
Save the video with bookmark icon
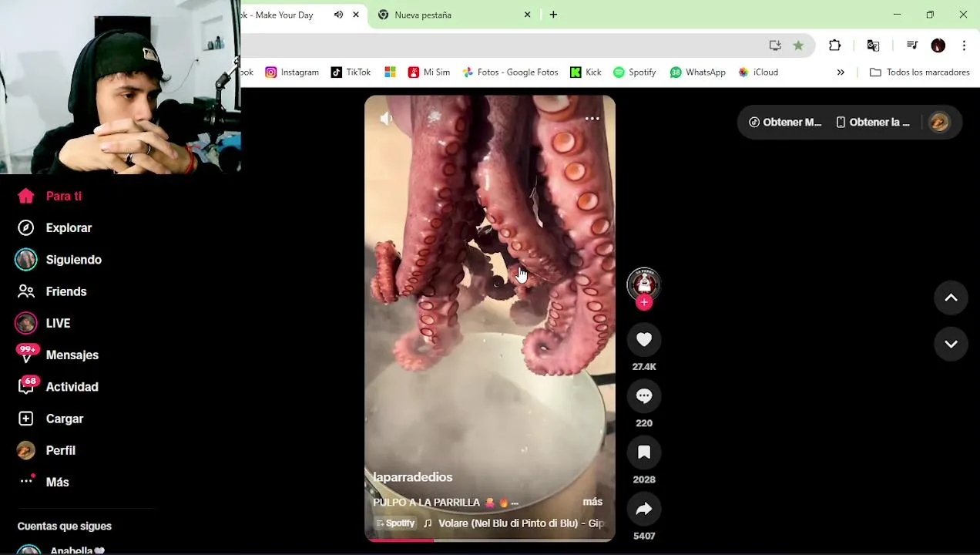pyautogui.click(x=644, y=452)
